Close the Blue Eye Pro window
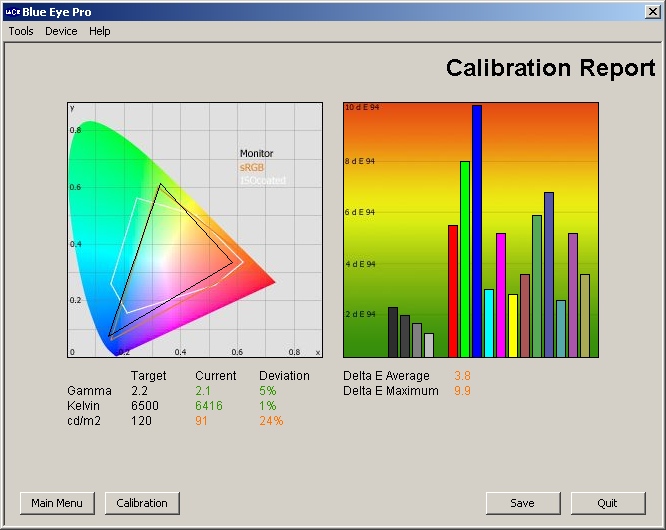 652,11
